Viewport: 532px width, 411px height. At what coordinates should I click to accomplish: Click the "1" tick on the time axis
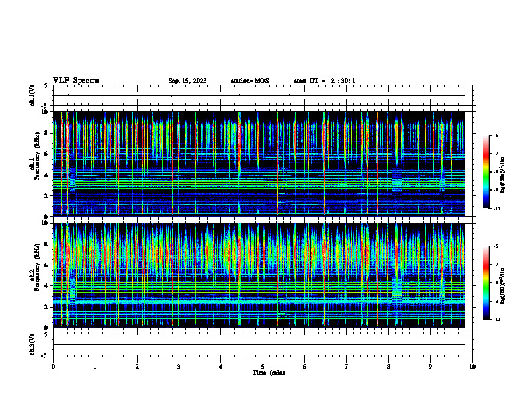(x=95, y=367)
